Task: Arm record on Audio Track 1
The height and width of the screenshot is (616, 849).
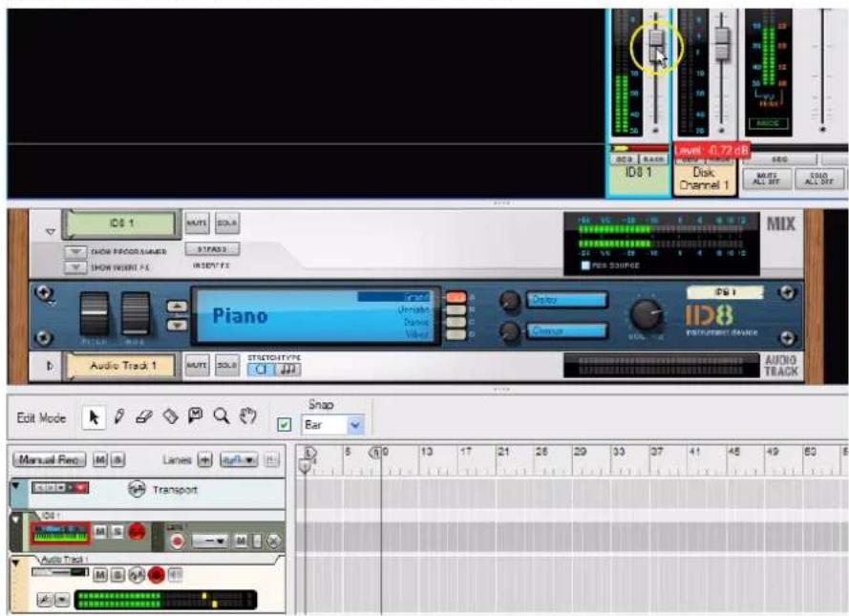Action: pyautogui.click(x=156, y=574)
